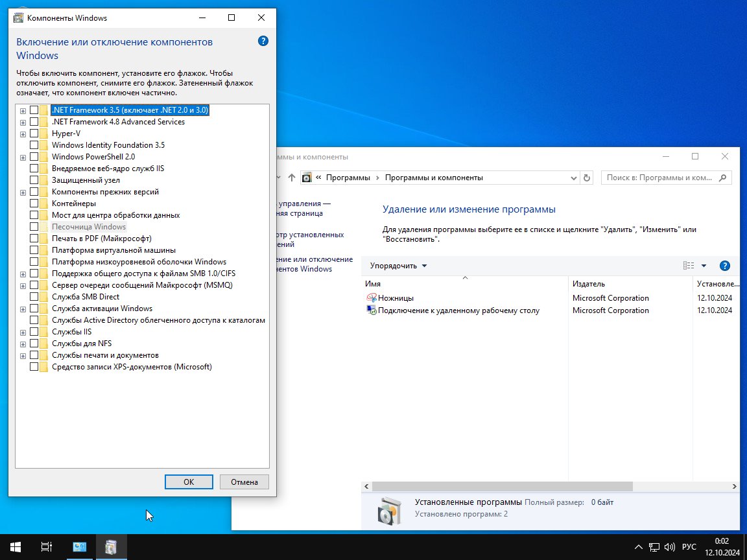The height and width of the screenshot is (560, 747).
Task: Click the folder icon next to Служба SMB Direct
Action: [44, 297]
